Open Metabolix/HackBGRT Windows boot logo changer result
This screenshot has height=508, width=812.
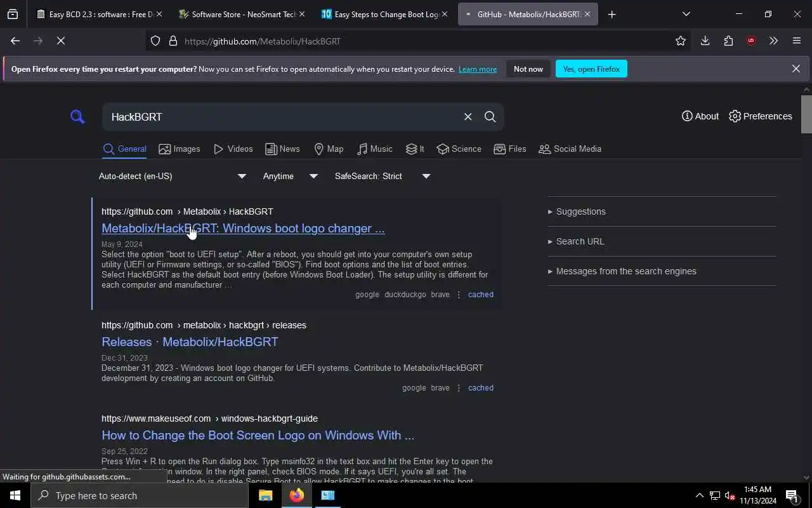click(x=243, y=228)
